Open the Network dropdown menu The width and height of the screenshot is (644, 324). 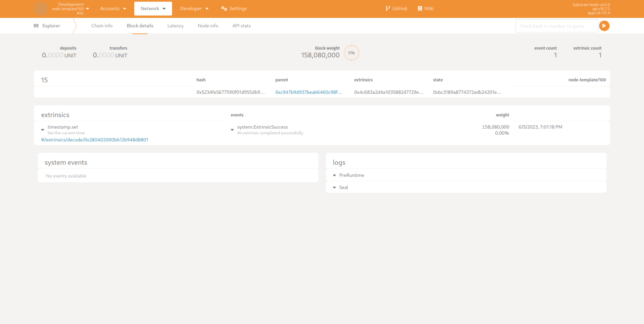pos(153,8)
